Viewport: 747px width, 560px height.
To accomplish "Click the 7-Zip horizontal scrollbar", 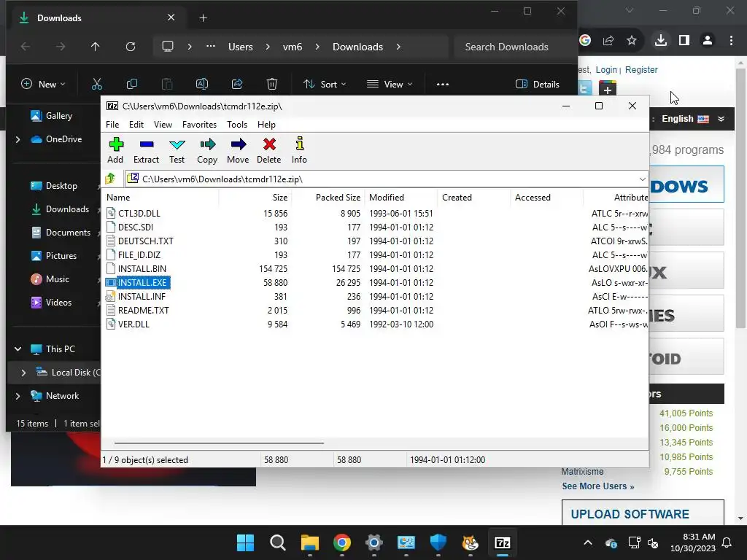I will tap(219, 443).
